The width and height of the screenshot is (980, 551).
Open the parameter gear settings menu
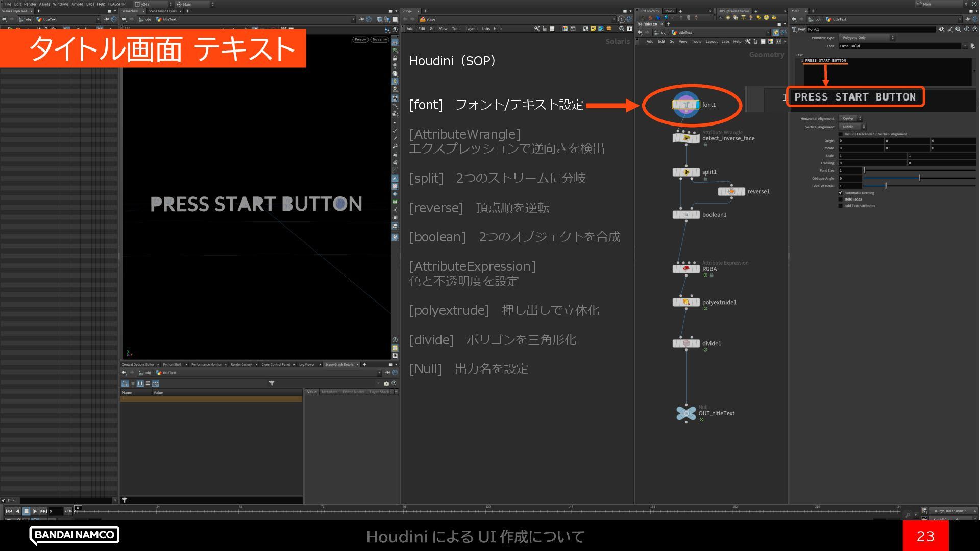[x=941, y=29]
